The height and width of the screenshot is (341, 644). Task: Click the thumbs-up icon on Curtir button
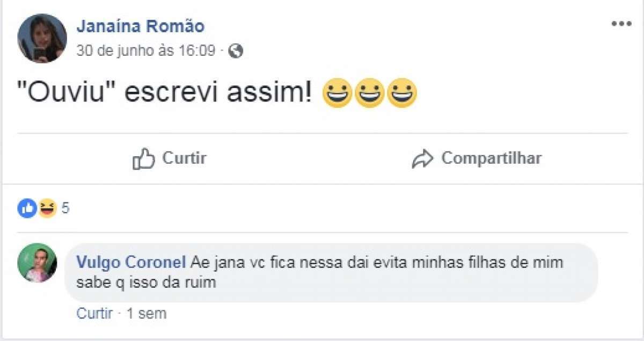(x=143, y=159)
